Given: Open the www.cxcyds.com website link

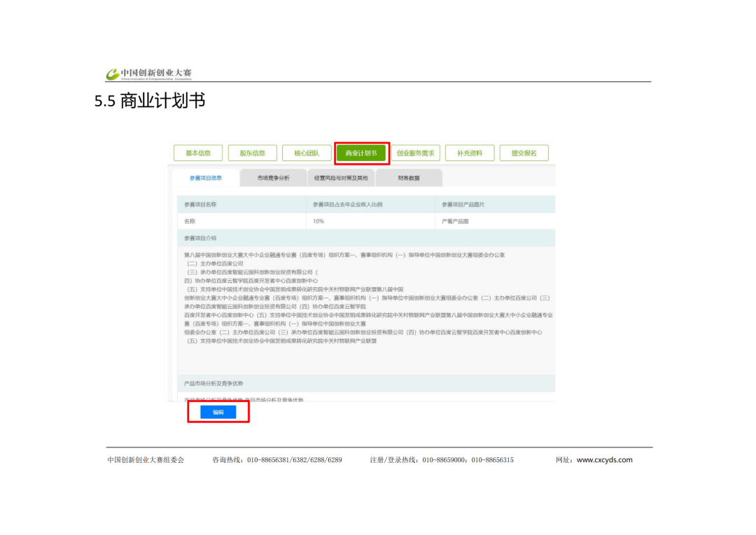Looking at the screenshot, I should (604, 460).
